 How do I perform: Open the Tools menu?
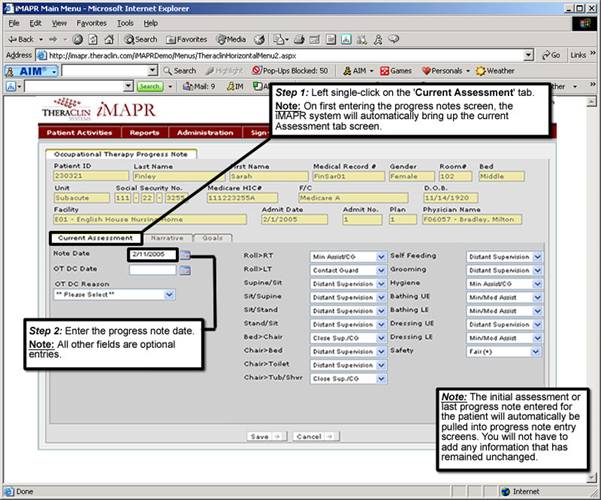(125, 23)
